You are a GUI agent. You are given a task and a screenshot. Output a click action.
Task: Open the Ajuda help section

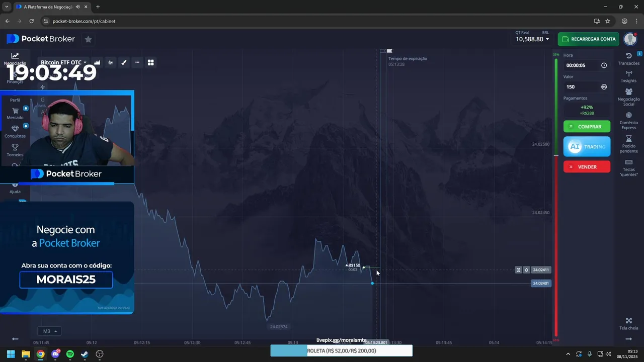click(15, 188)
